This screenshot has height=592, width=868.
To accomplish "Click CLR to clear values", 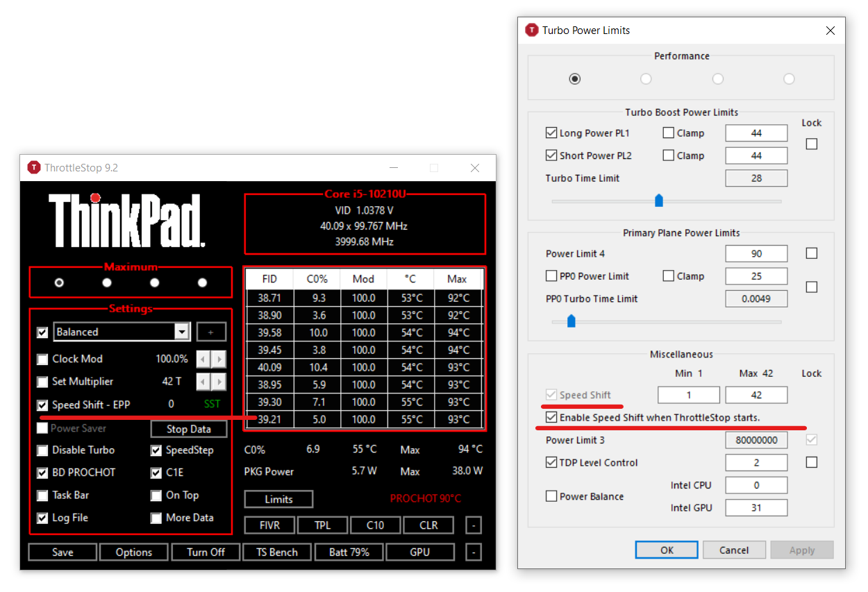I will pyautogui.click(x=428, y=525).
